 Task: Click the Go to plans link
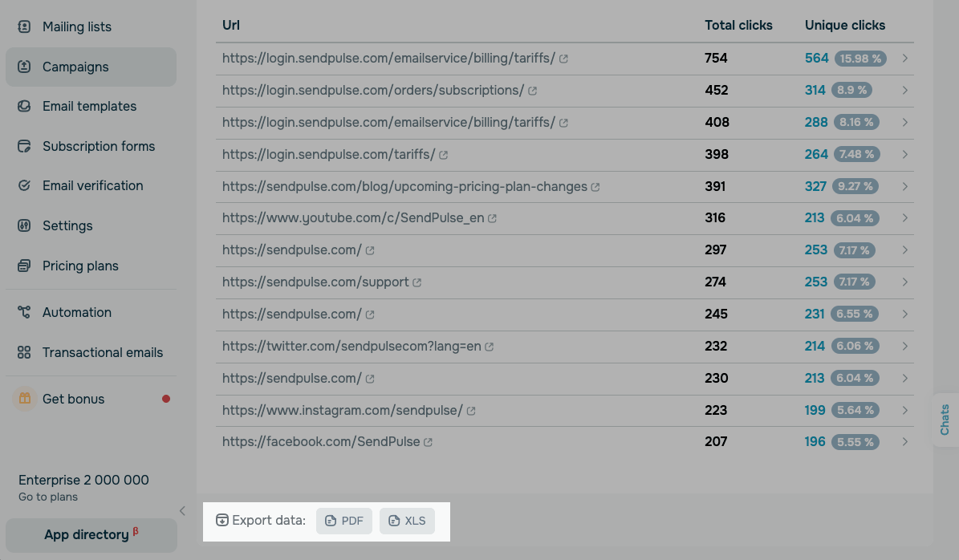[x=48, y=497]
